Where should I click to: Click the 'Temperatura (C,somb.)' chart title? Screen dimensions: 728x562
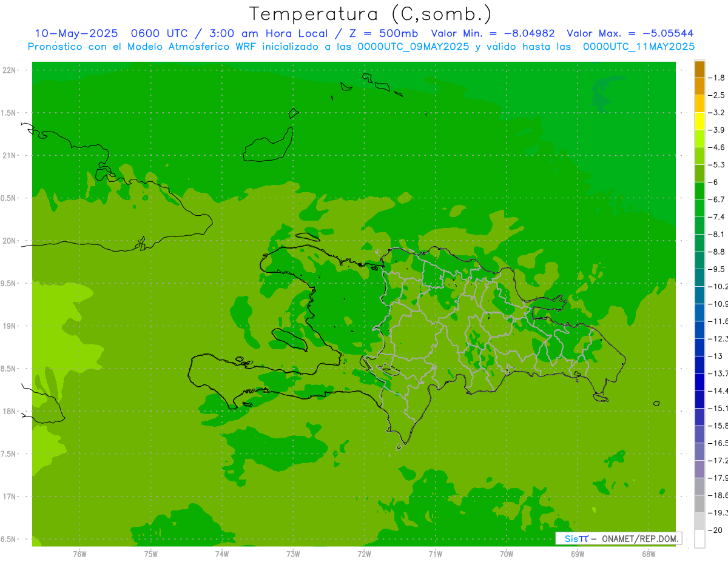[x=371, y=15]
